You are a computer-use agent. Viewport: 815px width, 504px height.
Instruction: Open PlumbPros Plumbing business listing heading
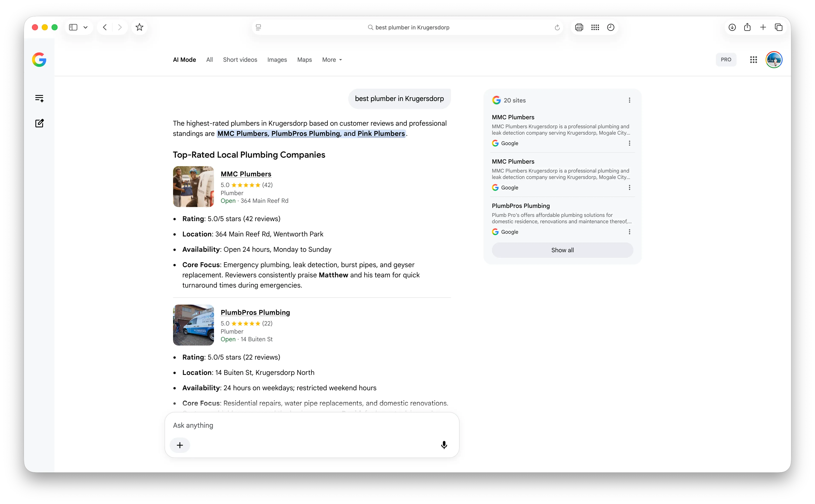(x=255, y=312)
